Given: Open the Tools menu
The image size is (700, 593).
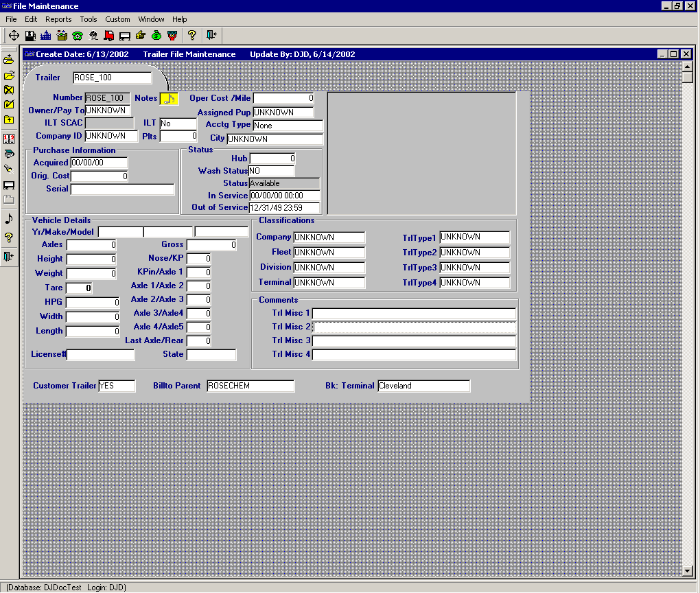Looking at the screenshot, I should click(x=89, y=19).
